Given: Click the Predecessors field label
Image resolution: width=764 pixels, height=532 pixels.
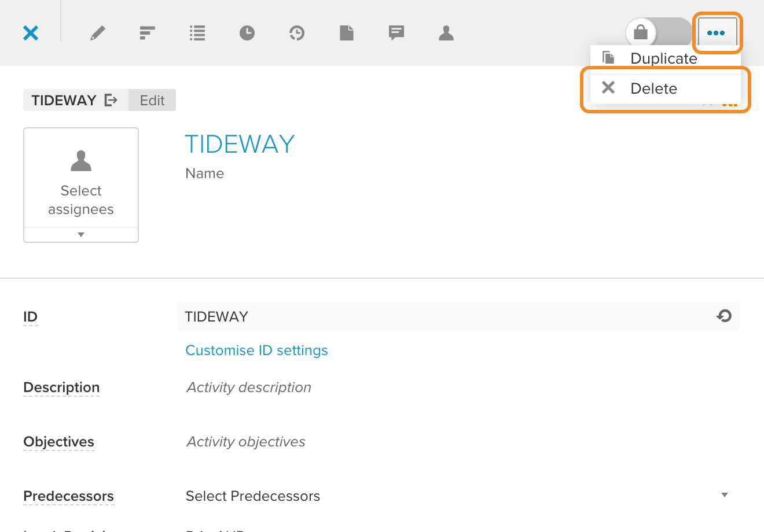Looking at the screenshot, I should 68,496.
